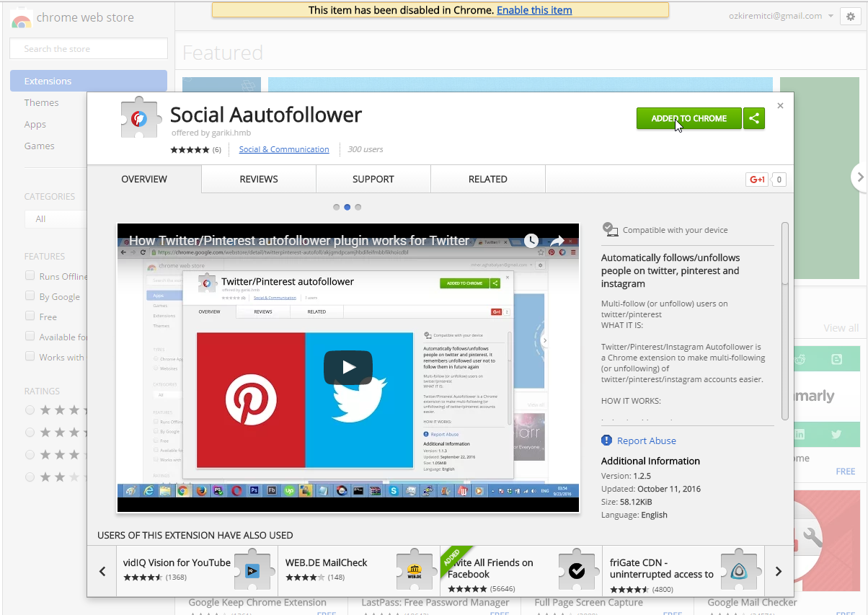Check the Works with Google Drive filter
The width and height of the screenshot is (868, 615).
coord(30,356)
